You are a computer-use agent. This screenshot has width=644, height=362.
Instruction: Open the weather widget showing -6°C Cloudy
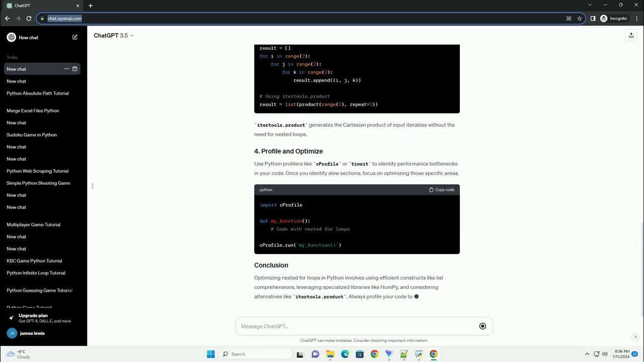[x=19, y=354]
